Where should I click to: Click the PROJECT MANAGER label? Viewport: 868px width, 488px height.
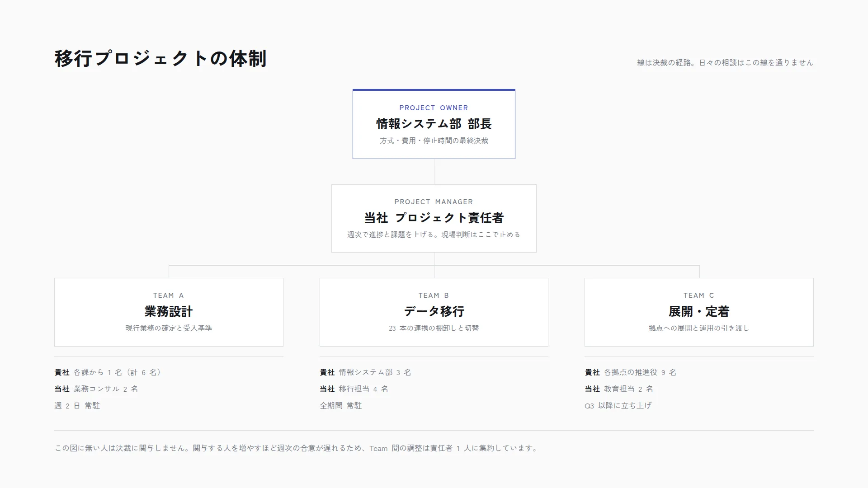click(x=434, y=202)
